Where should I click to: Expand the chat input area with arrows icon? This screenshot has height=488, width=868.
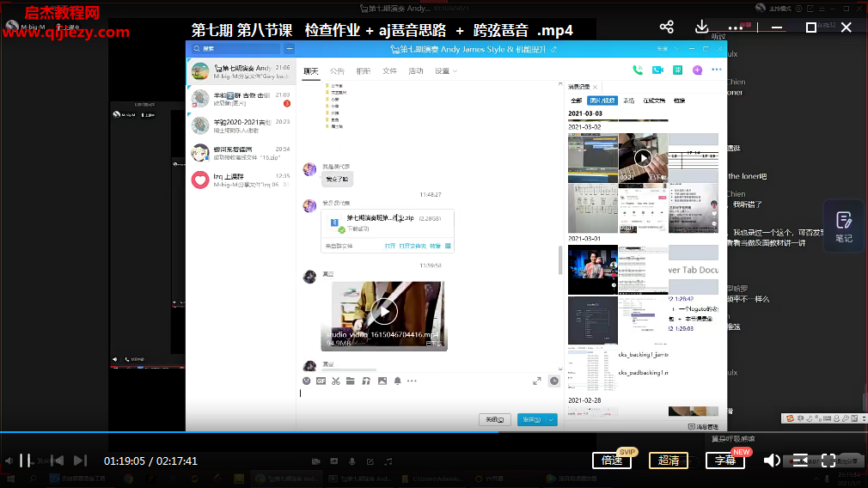tap(537, 381)
